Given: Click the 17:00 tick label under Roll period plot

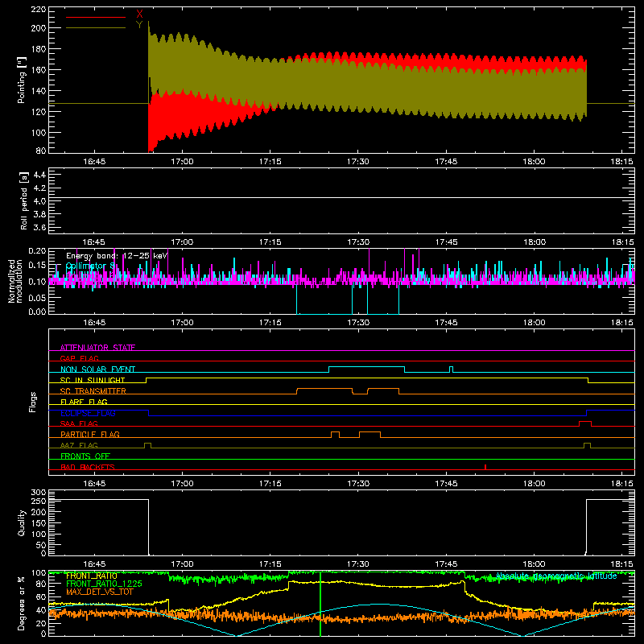Looking at the screenshot, I should 182,242.
